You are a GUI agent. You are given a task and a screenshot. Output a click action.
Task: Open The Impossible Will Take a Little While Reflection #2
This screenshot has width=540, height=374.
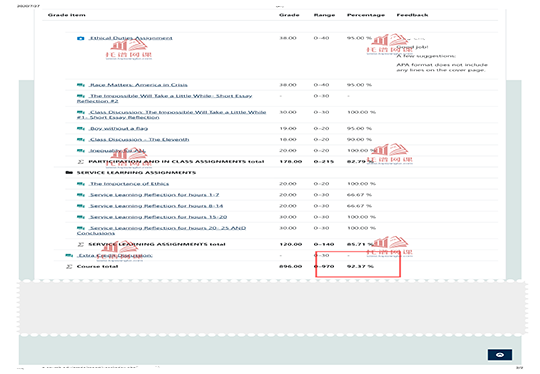pyautogui.click(x=165, y=98)
